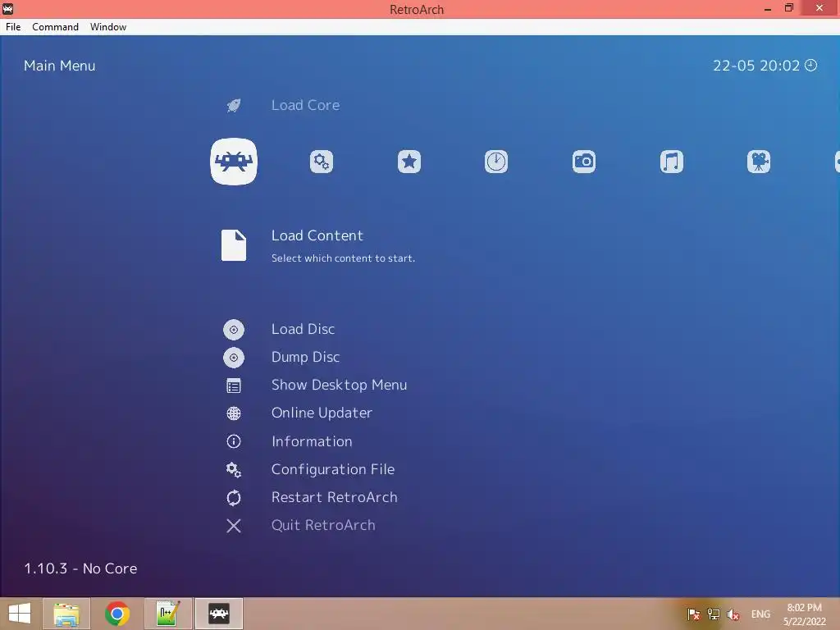The height and width of the screenshot is (630, 840).
Task: Select the Dump Disc entry
Action: point(305,357)
